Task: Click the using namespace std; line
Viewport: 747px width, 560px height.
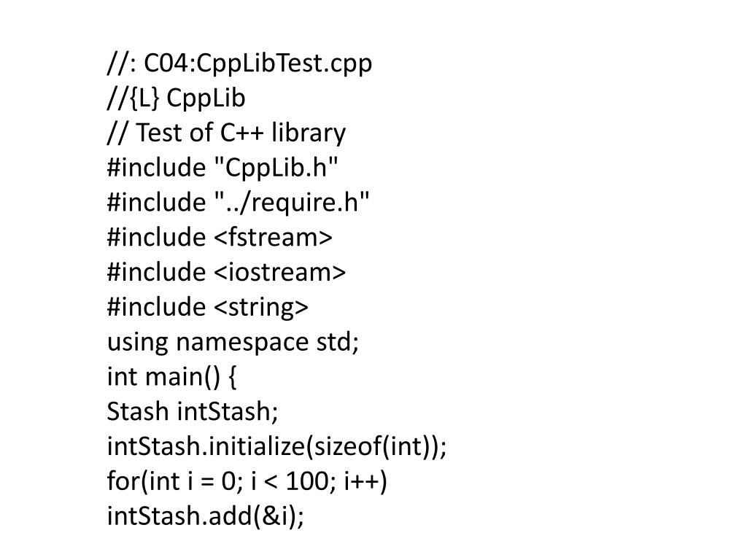Action: 233,342
